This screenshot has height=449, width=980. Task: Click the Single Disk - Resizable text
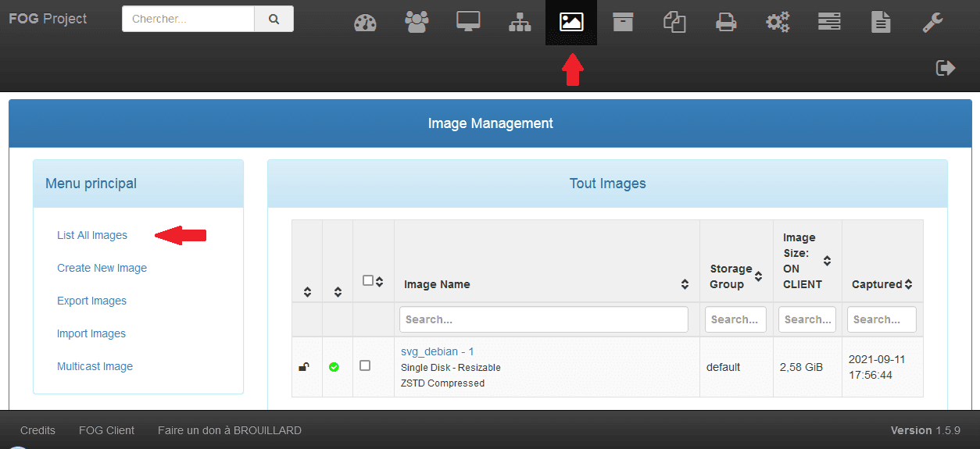pyautogui.click(x=451, y=367)
